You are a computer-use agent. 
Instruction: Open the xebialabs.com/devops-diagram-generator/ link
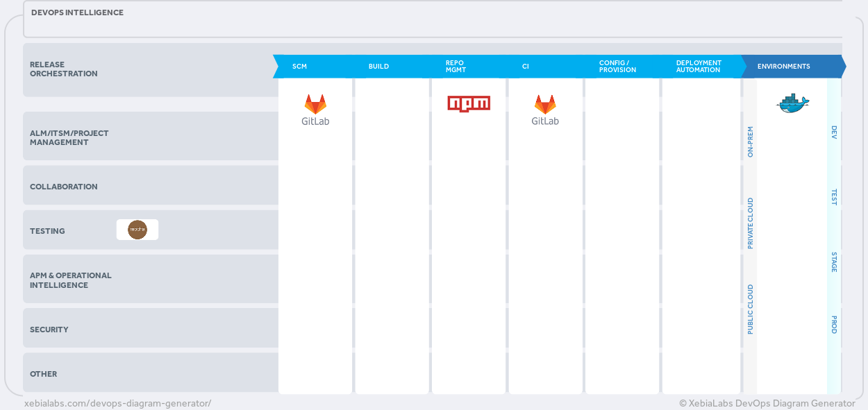click(x=117, y=403)
